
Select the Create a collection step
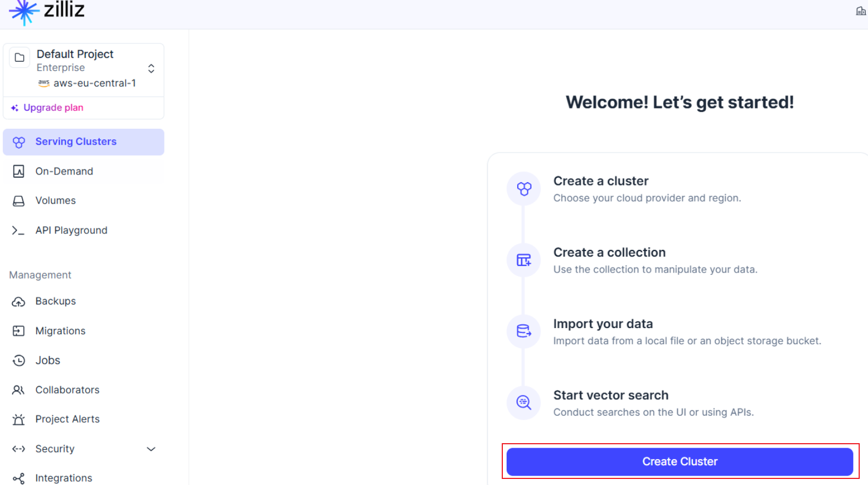coord(655,260)
